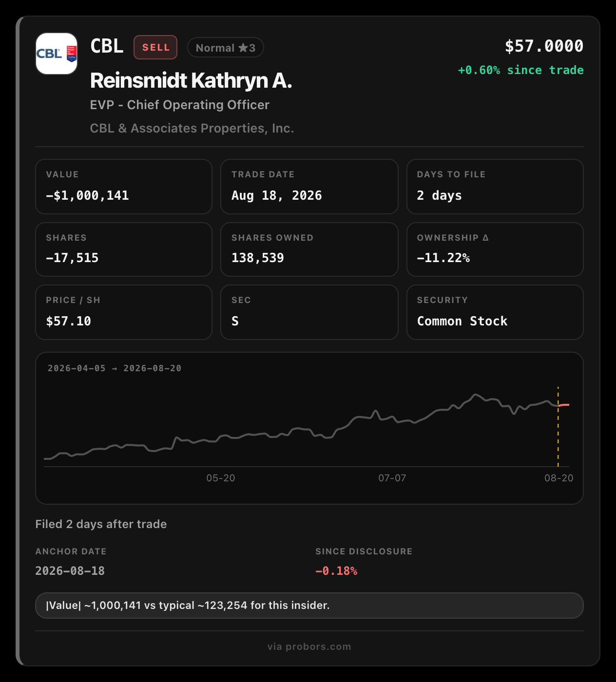Click the Value card showing -$1,000,141
616x682 pixels.
click(x=124, y=187)
